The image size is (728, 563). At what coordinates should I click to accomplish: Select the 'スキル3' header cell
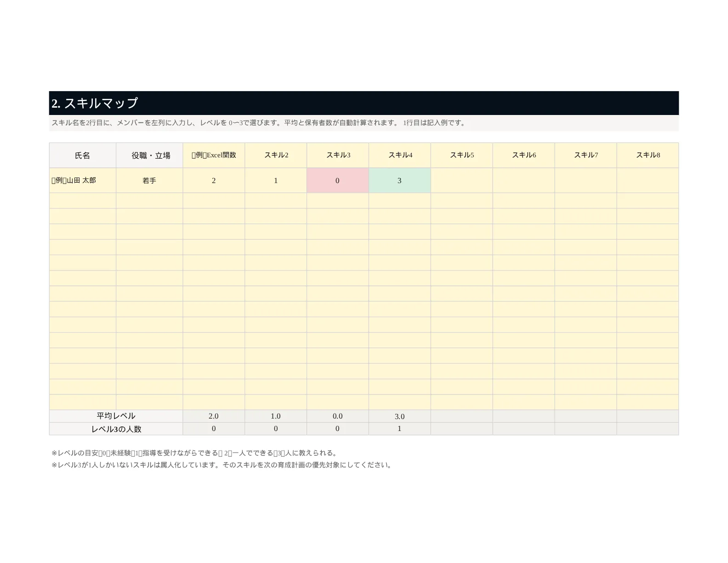pyautogui.click(x=338, y=155)
